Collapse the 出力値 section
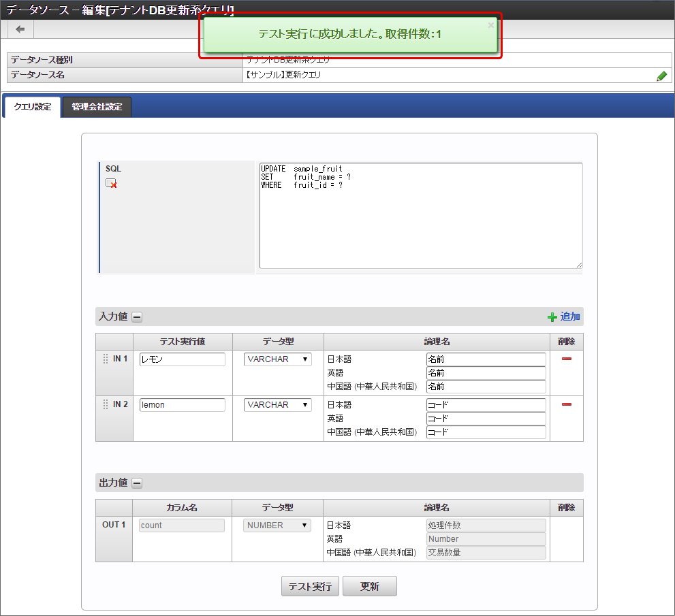The image size is (675, 616). click(x=137, y=483)
